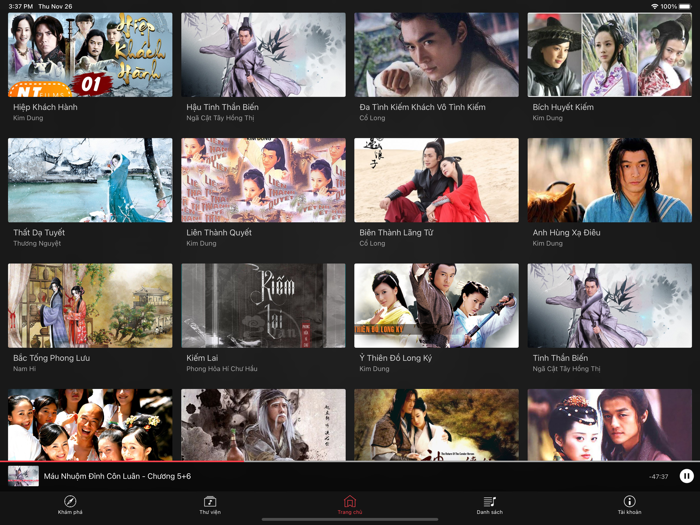Open Đa Tình Kiếm Khách cover thumbnail
The image size is (700, 525).
coord(437,55)
